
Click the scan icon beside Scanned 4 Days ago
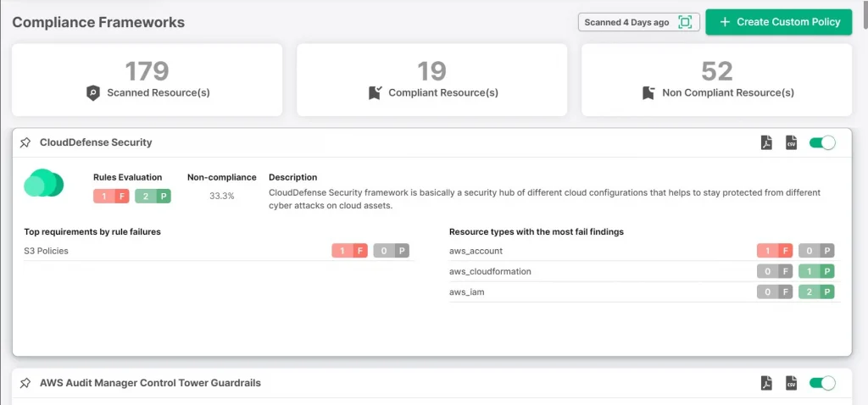pyautogui.click(x=685, y=22)
